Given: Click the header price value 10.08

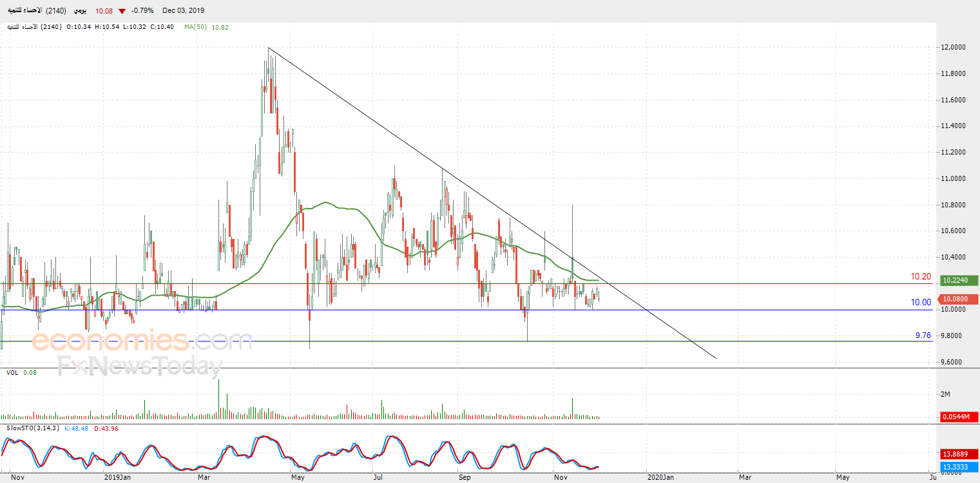Looking at the screenshot, I should [104, 11].
